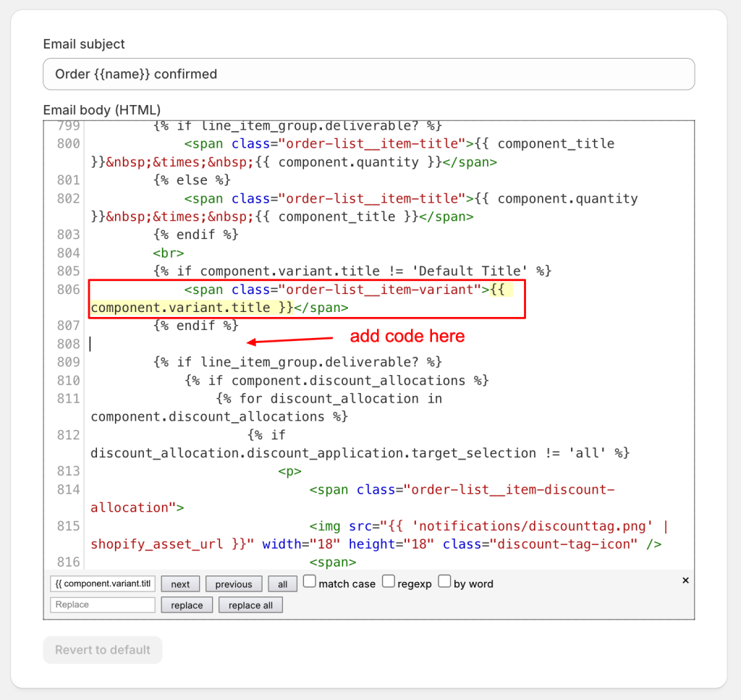Check the by word option
This screenshot has height=700, width=741.
pyautogui.click(x=444, y=581)
